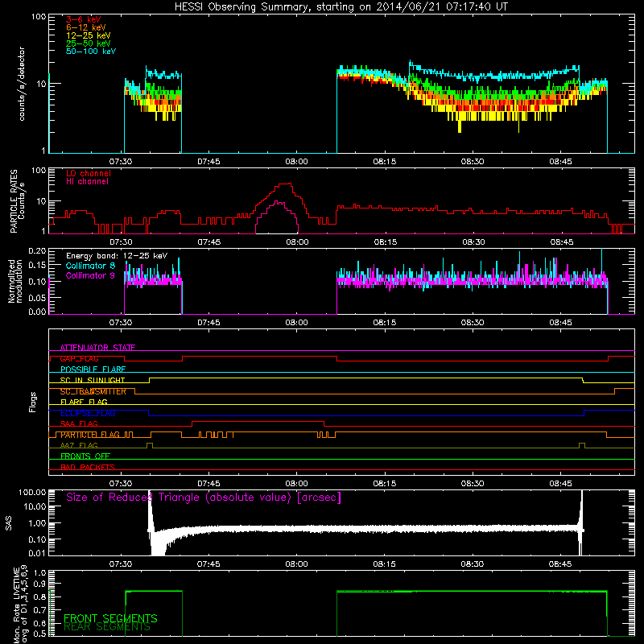Click 07:45 tick under modulation panel

coord(208,323)
